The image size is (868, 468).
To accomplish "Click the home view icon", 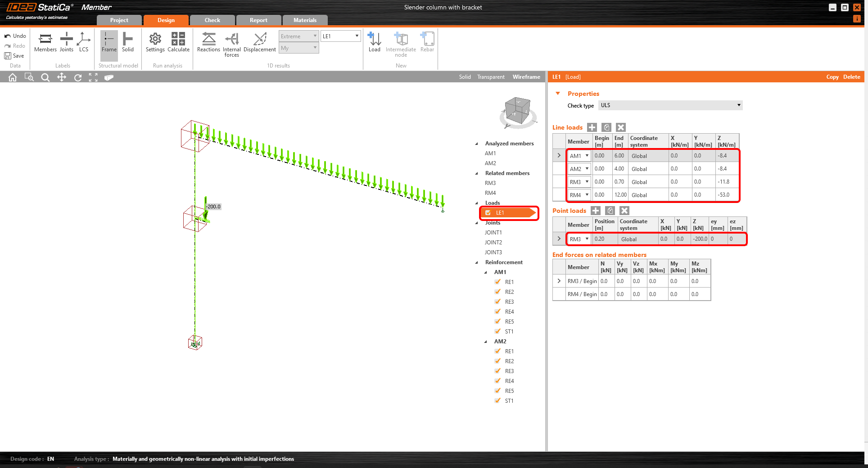I will [13, 77].
